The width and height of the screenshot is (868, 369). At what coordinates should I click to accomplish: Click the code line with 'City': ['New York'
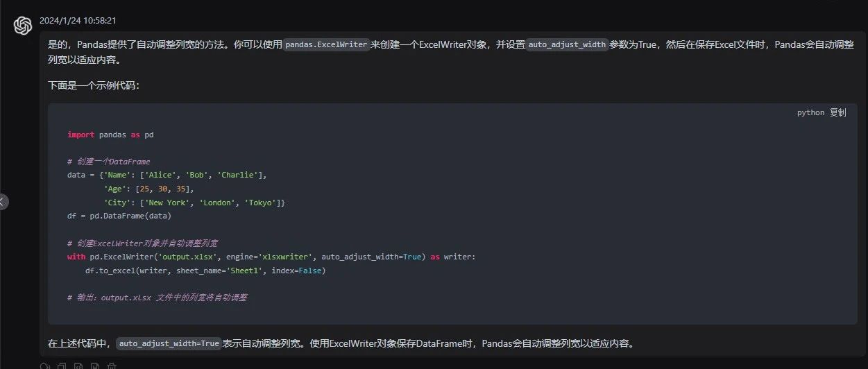(x=194, y=203)
